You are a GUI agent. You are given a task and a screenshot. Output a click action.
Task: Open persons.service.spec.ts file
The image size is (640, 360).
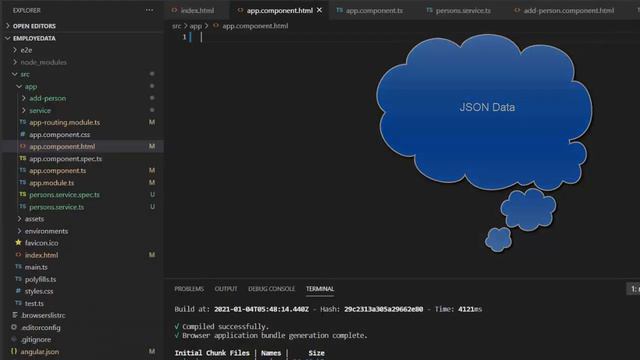(x=64, y=195)
